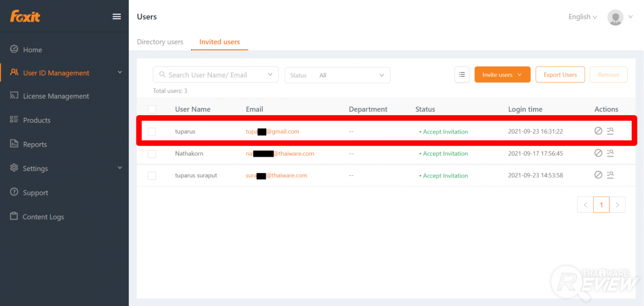The height and width of the screenshot is (306, 644).
Task: Open the Status filter dropdown
Action: 337,75
